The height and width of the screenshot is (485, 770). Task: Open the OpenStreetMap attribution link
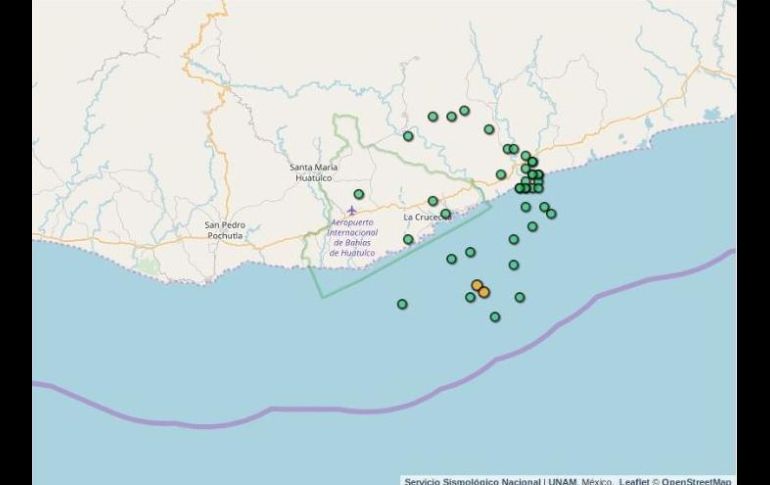click(x=696, y=480)
